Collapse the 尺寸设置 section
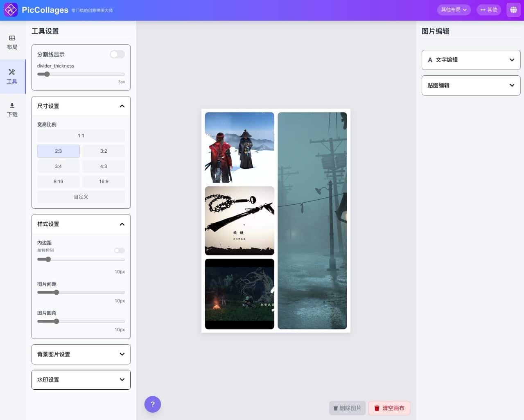The height and width of the screenshot is (420, 524). click(122, 106)
